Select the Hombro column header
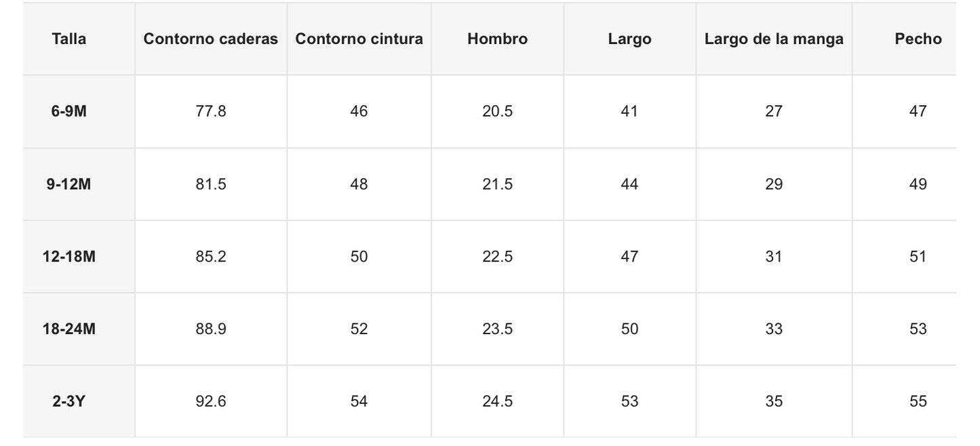 497,39
